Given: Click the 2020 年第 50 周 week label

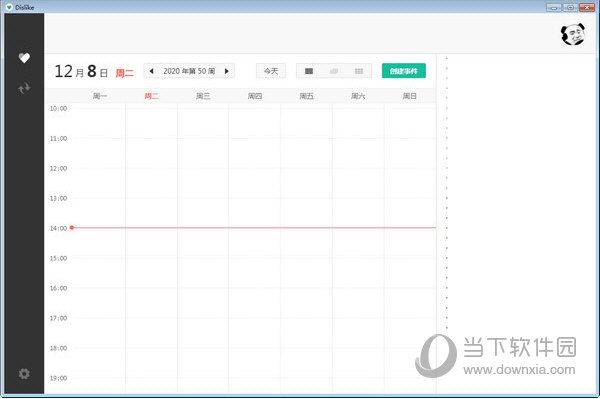Looking at the screenshot, I should click(189, 71).
